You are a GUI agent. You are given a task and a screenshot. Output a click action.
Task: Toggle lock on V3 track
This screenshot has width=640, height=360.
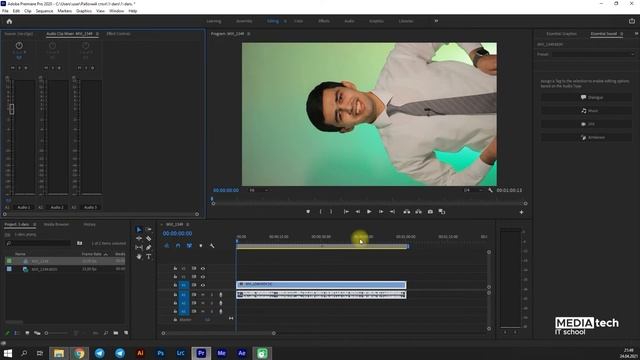pos(175,269)
